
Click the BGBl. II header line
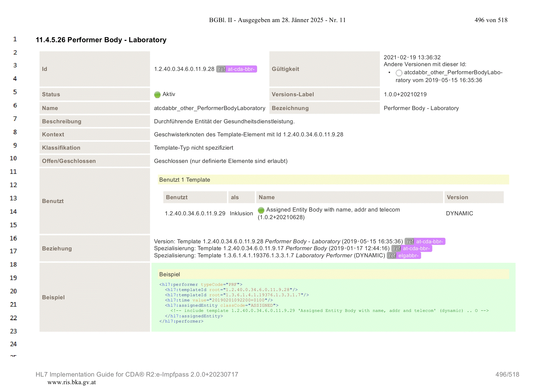pos(277,20)
